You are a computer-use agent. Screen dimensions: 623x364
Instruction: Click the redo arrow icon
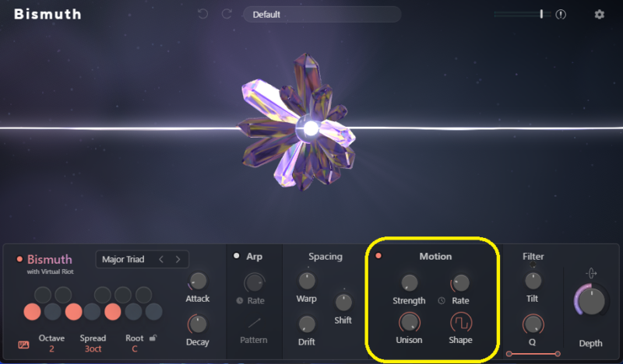click(227, 14)
